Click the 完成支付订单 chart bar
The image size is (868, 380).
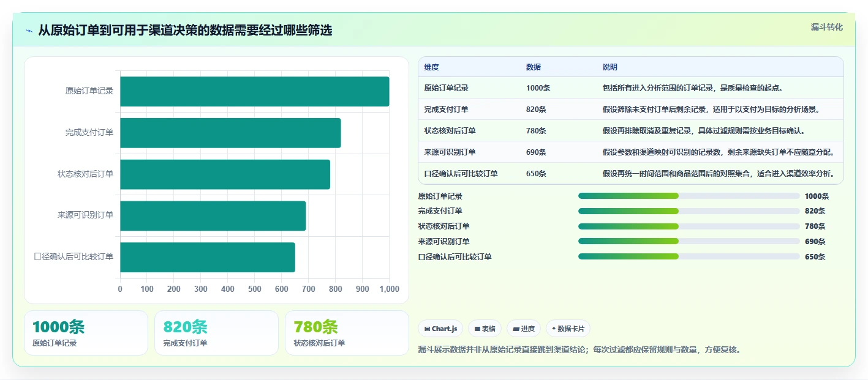coord(230,133)
